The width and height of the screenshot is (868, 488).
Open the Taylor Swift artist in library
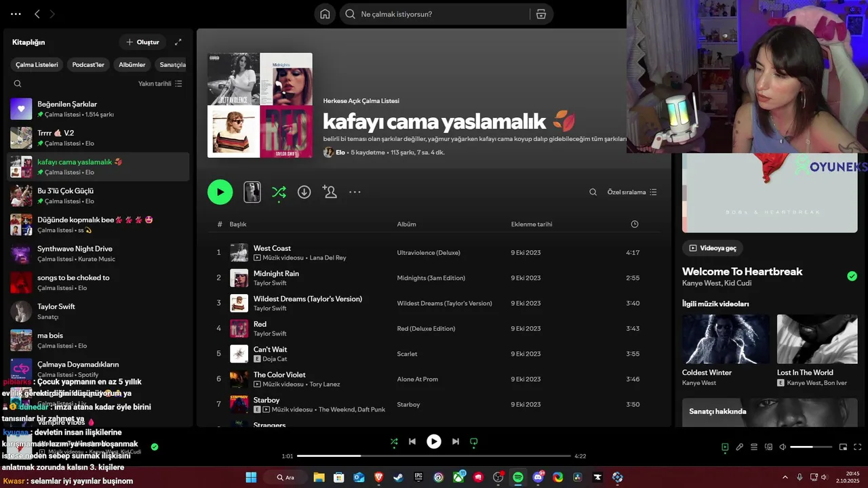[98, 311]
